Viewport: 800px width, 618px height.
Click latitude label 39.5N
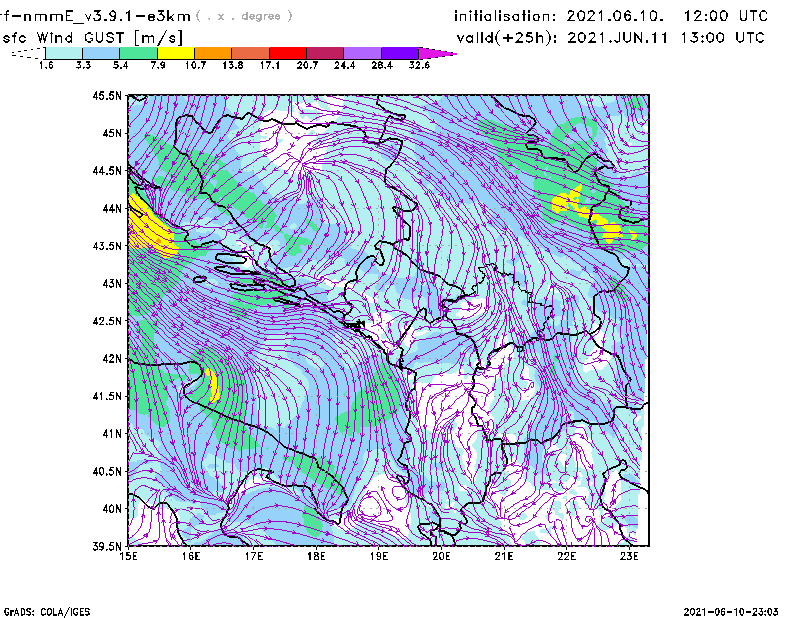tap(108, 547)
